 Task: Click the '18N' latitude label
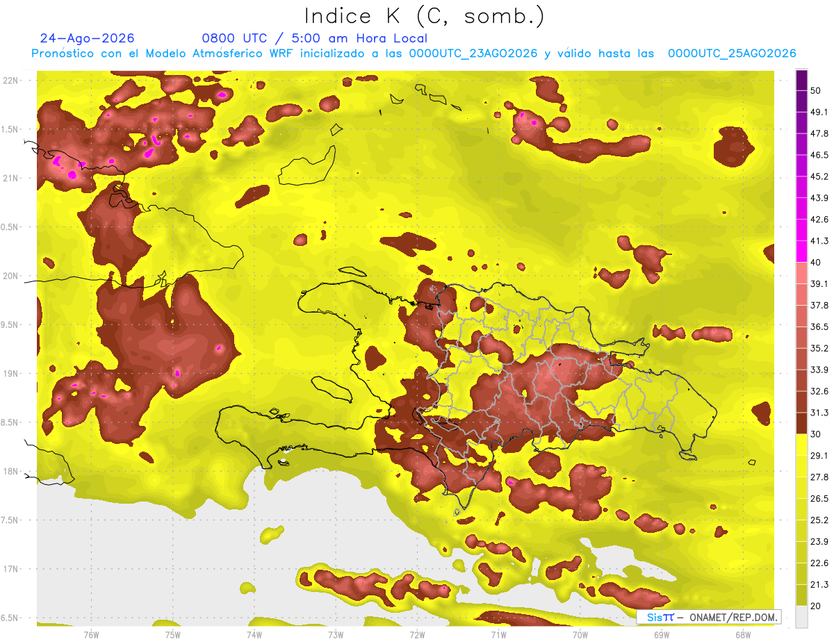[10, 471]
